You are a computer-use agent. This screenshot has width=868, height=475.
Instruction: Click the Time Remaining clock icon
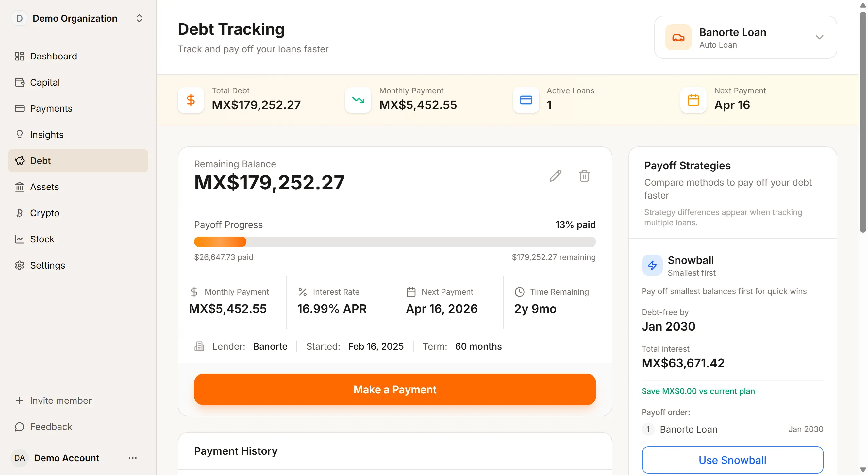point(520,292)
